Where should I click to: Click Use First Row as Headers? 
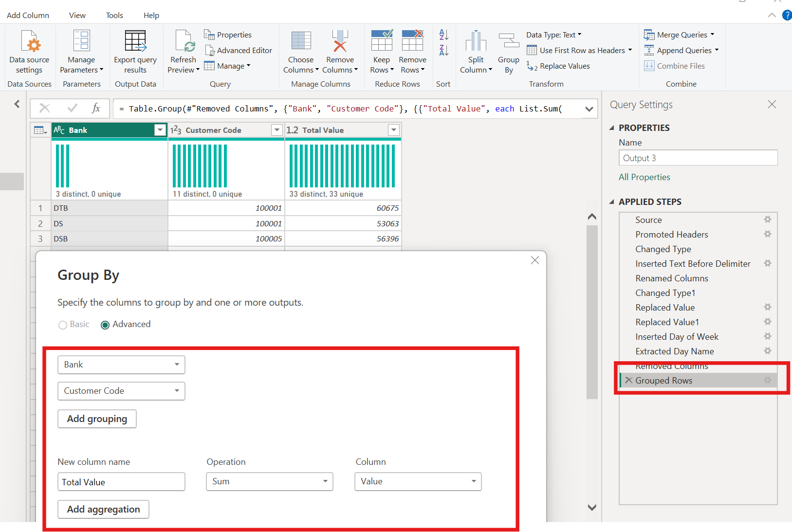coord(579,51)
